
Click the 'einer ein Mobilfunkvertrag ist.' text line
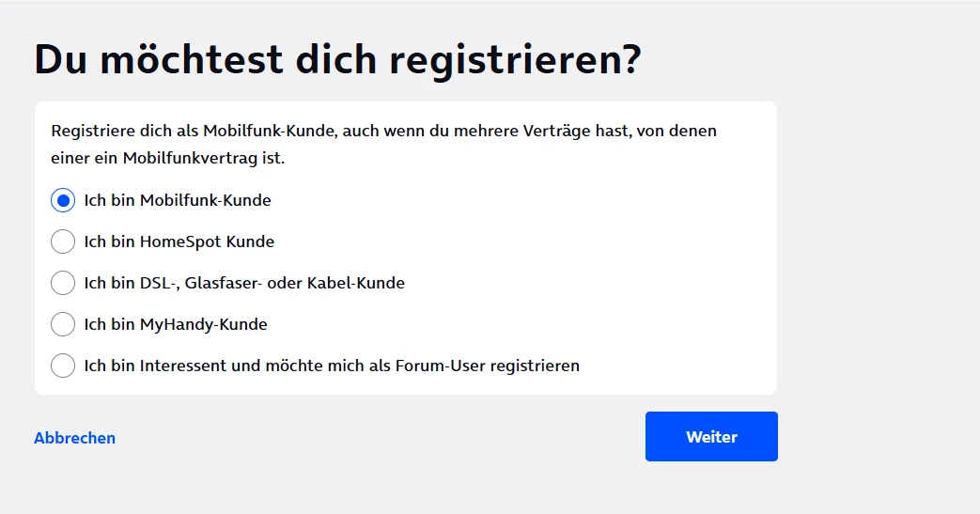click(x=167, y=159)
